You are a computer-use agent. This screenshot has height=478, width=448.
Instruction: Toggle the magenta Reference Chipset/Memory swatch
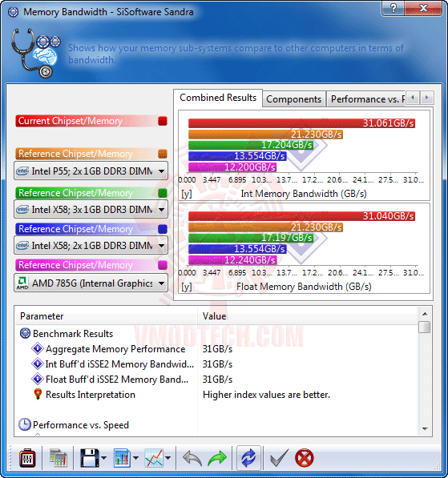pyautogui.click(x=163, y=265)
